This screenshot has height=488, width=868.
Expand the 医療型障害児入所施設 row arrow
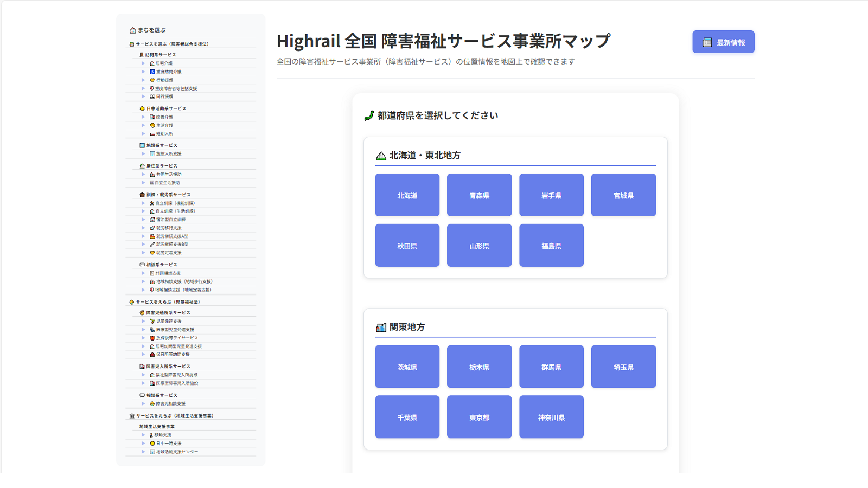click(x=143, y=383)
